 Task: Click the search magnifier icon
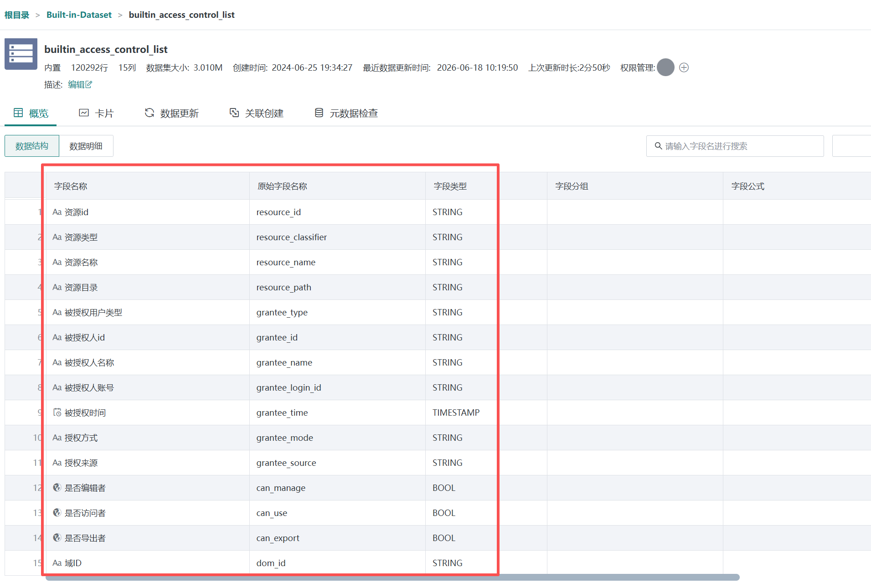658,146
